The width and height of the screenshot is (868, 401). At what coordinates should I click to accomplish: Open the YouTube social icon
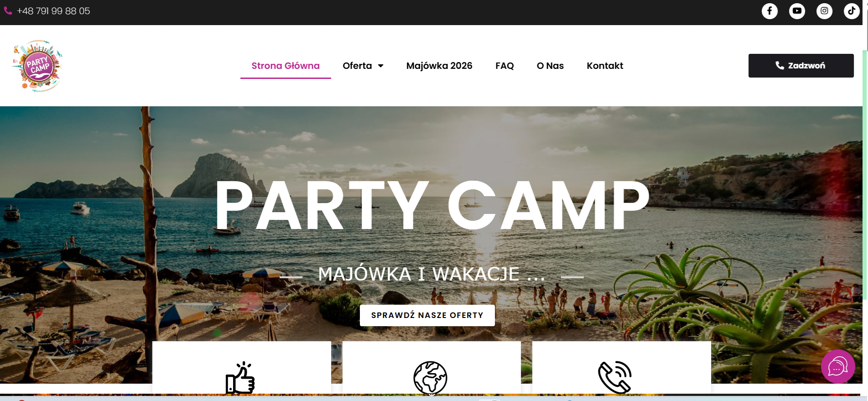[797, 11]
